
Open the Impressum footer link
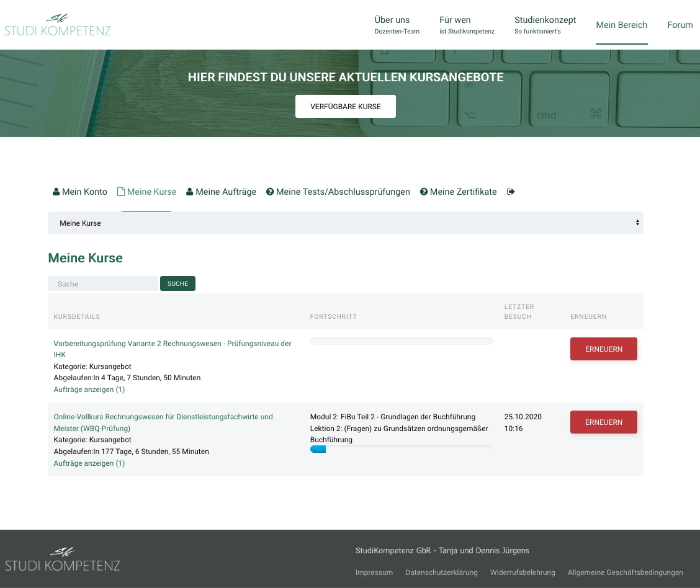click(374, 572)
